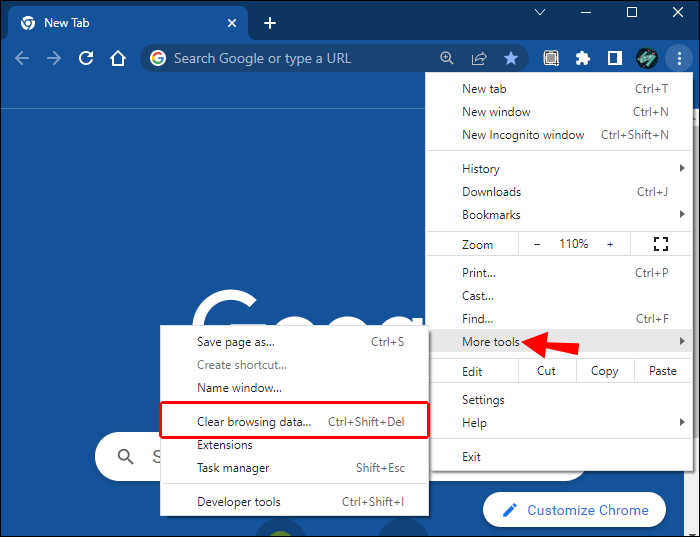Choose Exit from the menu
The image size is (700, 537).
point(560,457)
